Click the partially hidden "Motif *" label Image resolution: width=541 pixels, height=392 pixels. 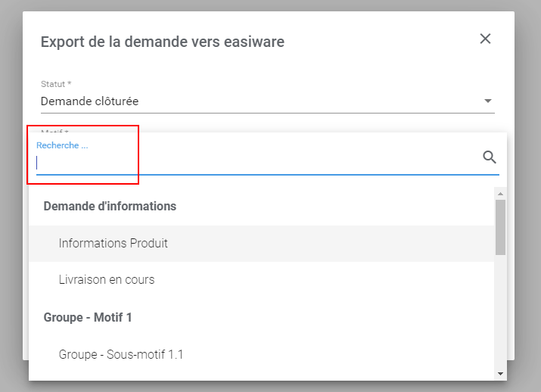click(54, 131)
